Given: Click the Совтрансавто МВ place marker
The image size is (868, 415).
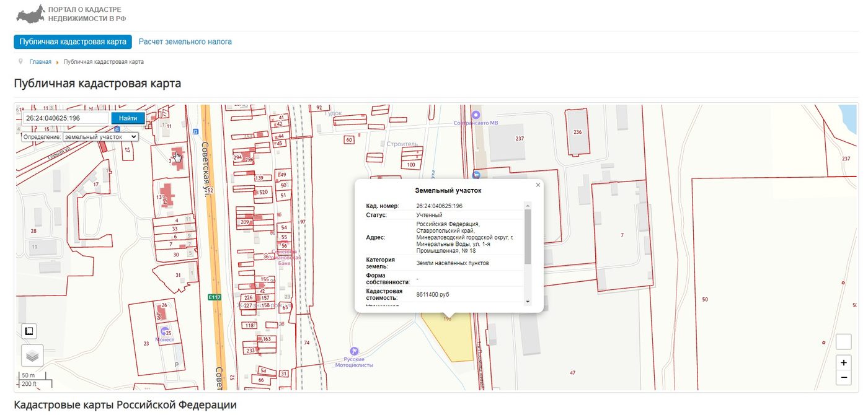Looking at the screenshot, I should tap(476, 115).
